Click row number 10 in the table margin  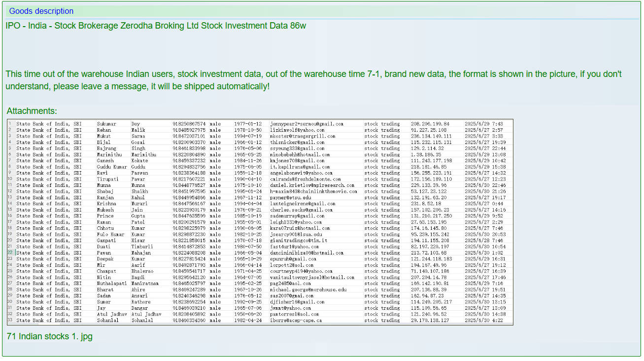[11, 179]
